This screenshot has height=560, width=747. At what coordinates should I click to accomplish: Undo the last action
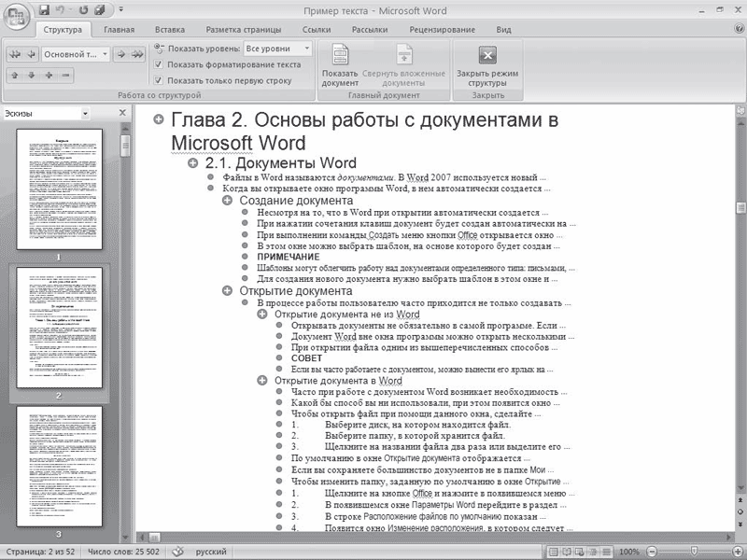click(61, 10)
